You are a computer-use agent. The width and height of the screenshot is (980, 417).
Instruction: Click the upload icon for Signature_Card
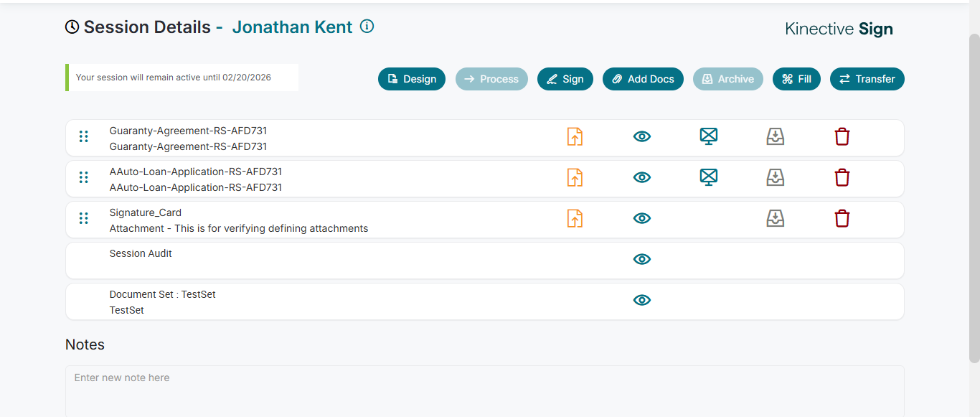coord(575,218)
